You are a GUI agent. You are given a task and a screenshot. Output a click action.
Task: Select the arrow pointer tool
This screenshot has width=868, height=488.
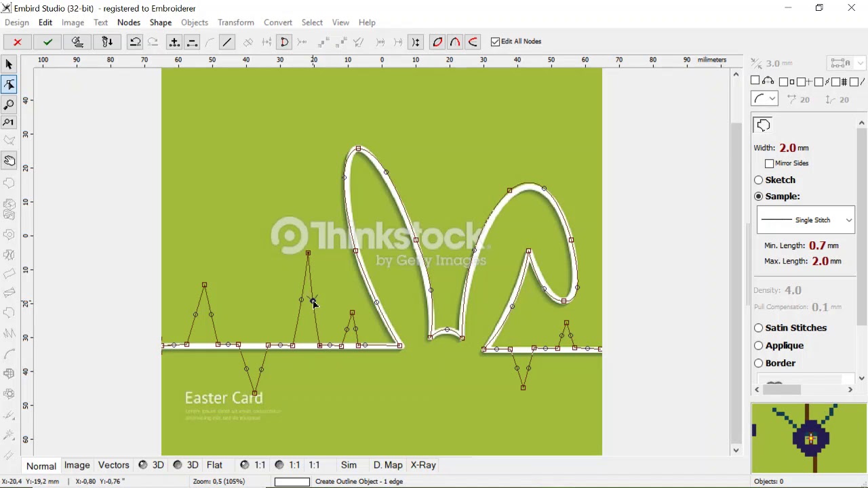pos(9,65)
